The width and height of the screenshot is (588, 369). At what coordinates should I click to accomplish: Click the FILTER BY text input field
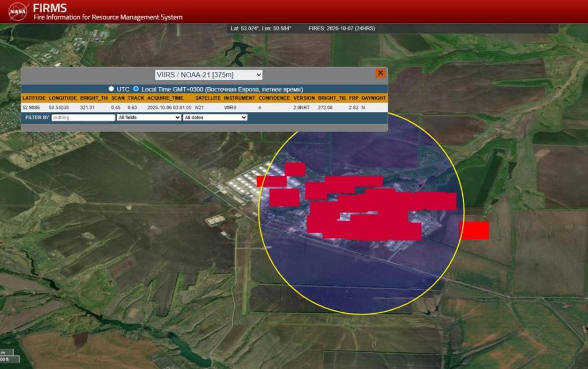pyautogui.click(x=83, y=118)
